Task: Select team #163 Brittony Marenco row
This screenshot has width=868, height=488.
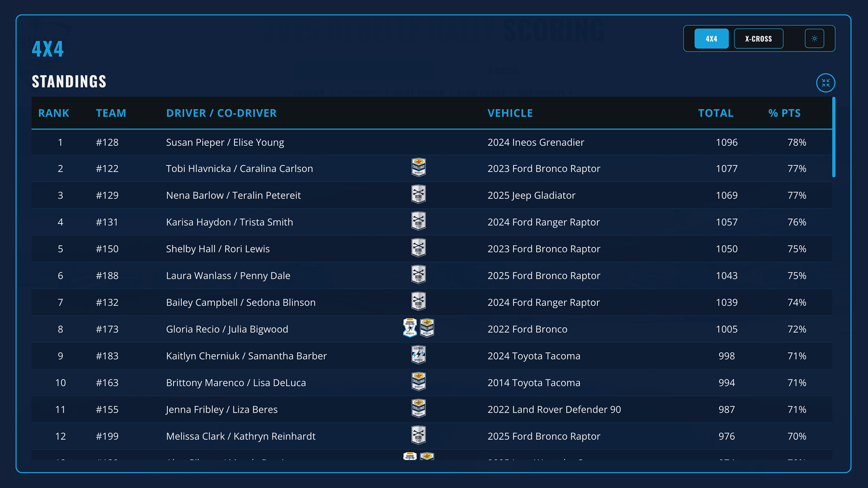Action: 236,383
